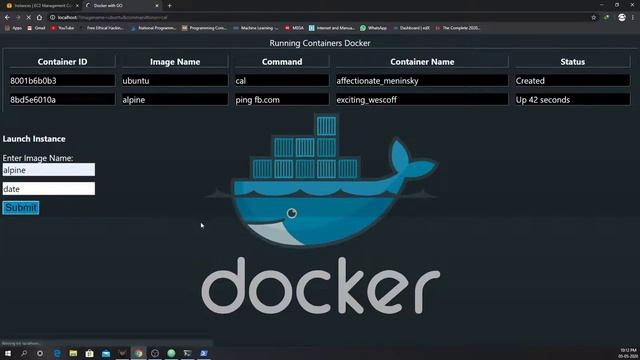
Task: Open the Gmail bookmark
Action: point(36,28)
